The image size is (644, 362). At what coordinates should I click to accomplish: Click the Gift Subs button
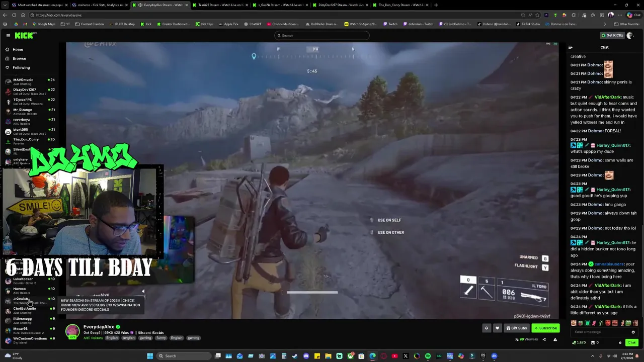[x=517, y=328]
